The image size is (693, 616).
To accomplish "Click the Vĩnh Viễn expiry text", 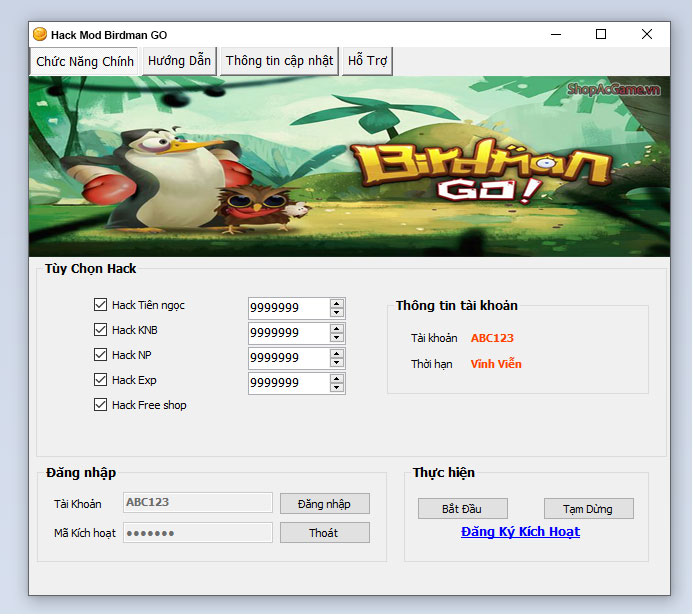I will (496, 364).
